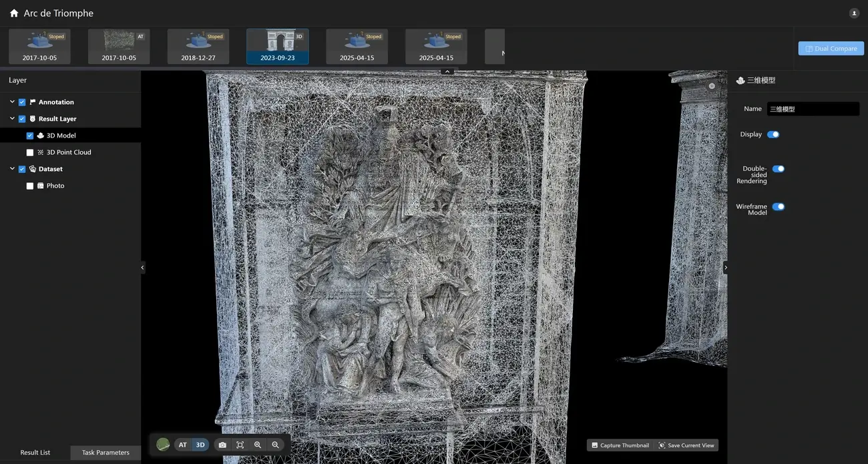Click the green basemap globe icon
Image resolution: width=868 pixels, height=464 pixels.
coord(163,445)
